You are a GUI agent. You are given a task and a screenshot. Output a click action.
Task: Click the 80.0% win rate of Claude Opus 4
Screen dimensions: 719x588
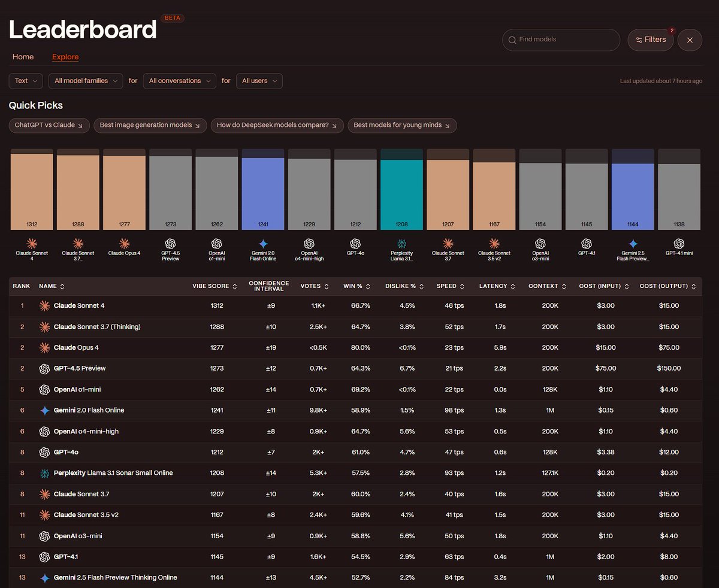coord(360,347)
